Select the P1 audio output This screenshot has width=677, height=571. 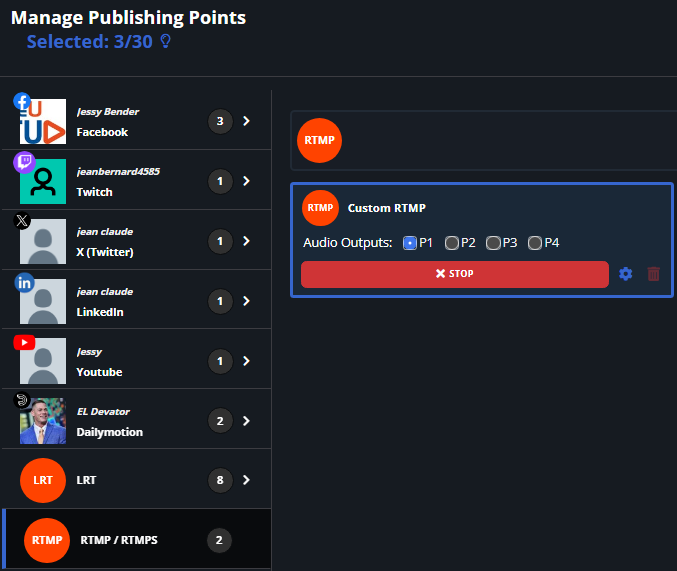tap(410, 243)
